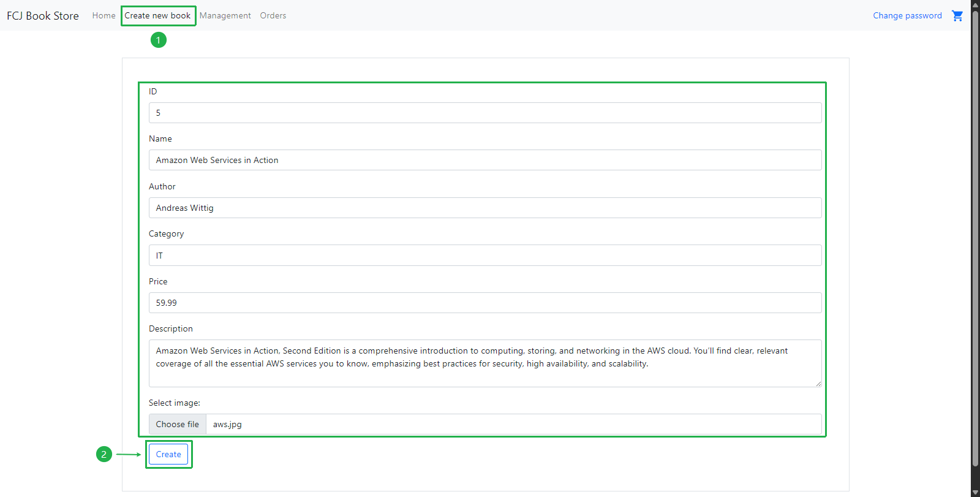Open the Create new book page
This screenshot has height=497, width=980.
pyautogui.click(x=157, y=15)
